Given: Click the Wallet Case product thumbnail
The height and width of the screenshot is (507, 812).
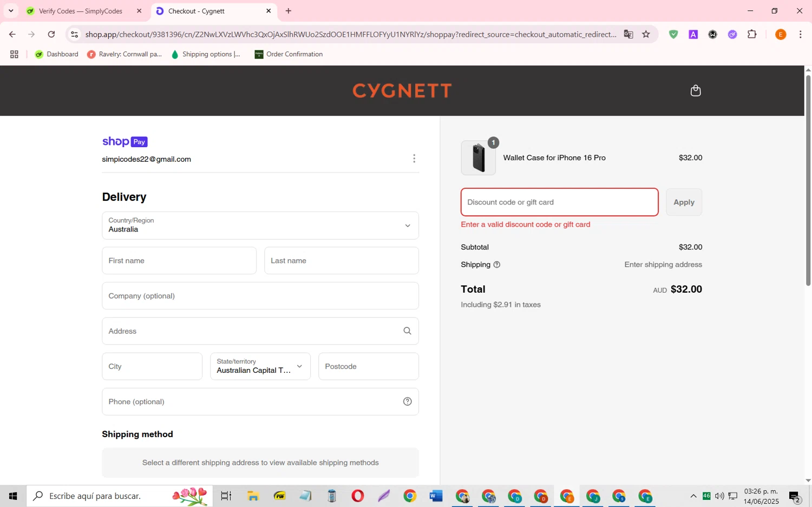Looking at the screenshot, I should 479,158.
